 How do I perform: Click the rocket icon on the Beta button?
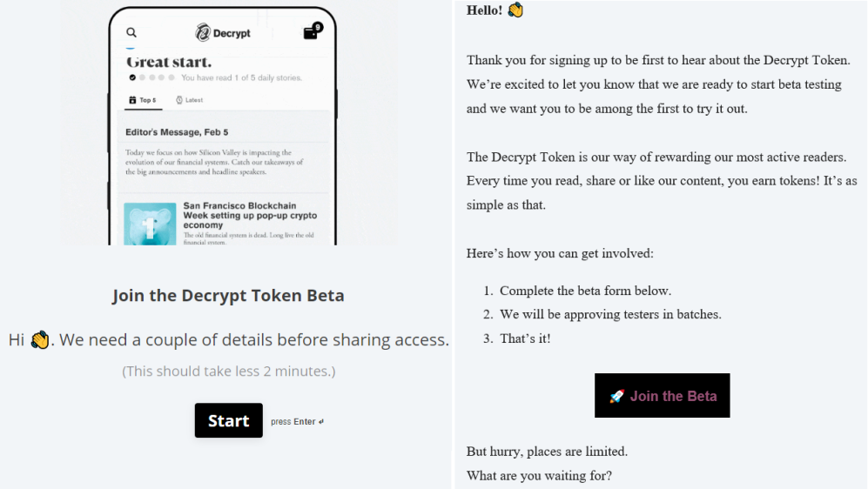pos(616,396)
